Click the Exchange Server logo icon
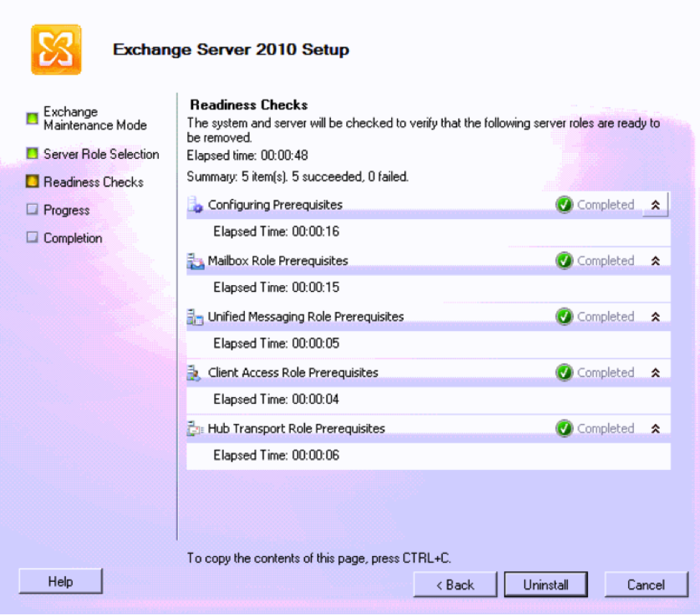The width and height of the screenshot is (700, 615). click(x=56, y=50)
